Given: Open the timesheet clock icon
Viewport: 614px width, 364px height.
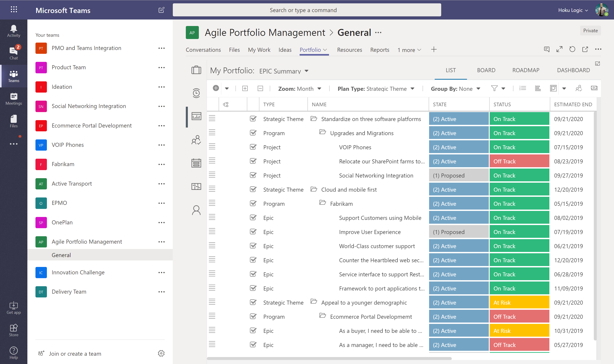Looking at the screenshot, I should tap(196, 93).
